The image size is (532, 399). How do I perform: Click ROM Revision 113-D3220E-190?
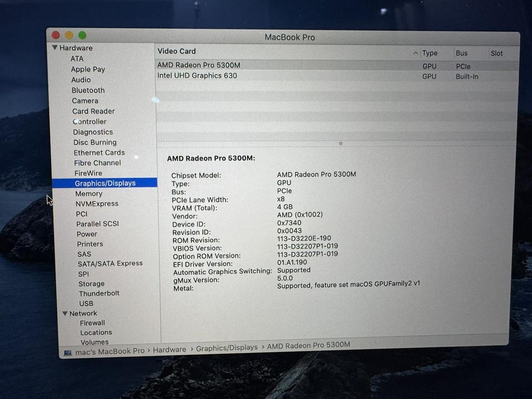tap(304, 238)
